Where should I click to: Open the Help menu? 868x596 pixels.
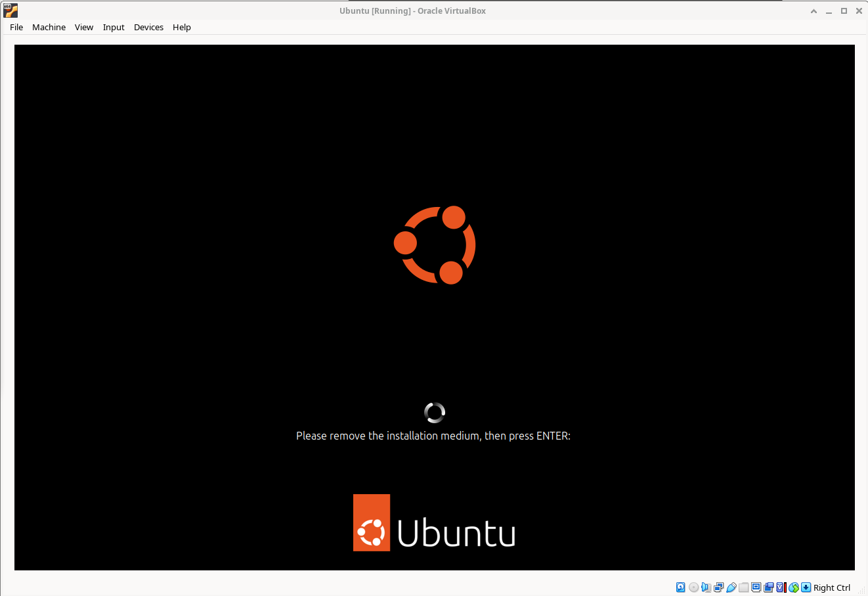click(182, 27)
